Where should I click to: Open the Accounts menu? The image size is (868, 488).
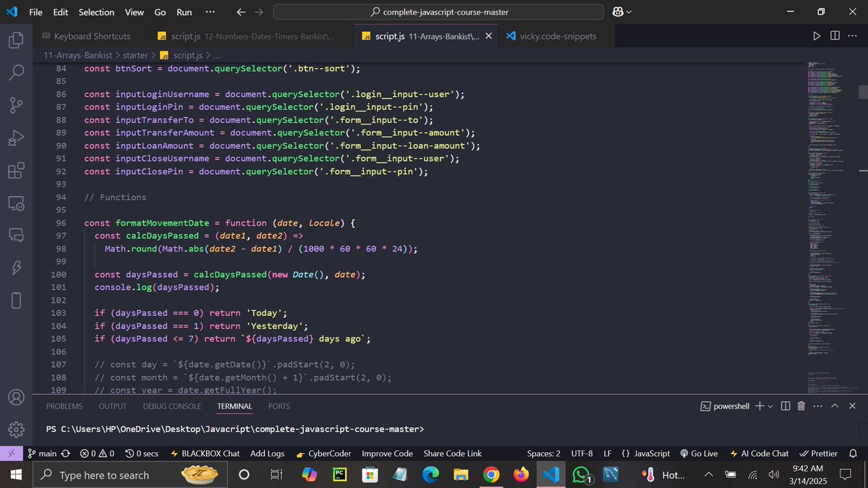tap(16, 398)
